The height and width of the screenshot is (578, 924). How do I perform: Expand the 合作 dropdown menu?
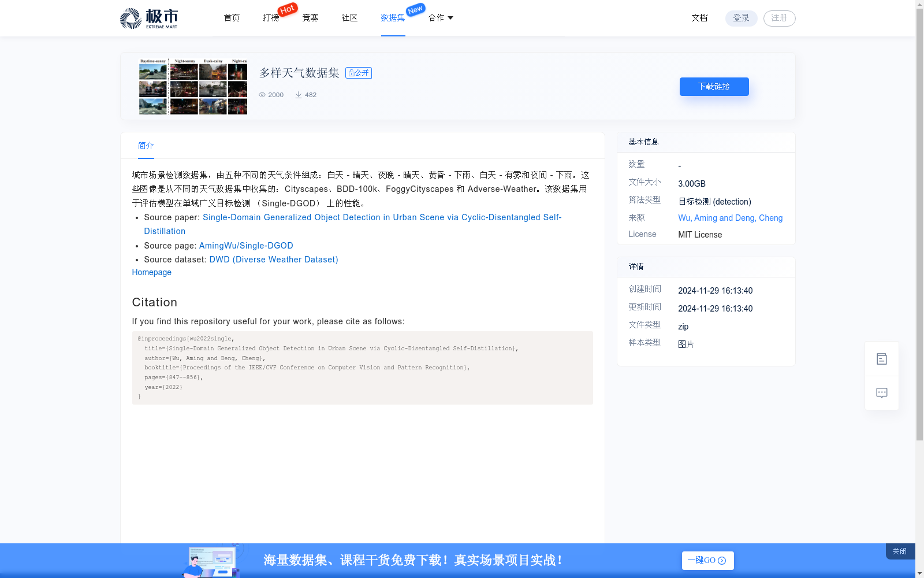(441, 18)
